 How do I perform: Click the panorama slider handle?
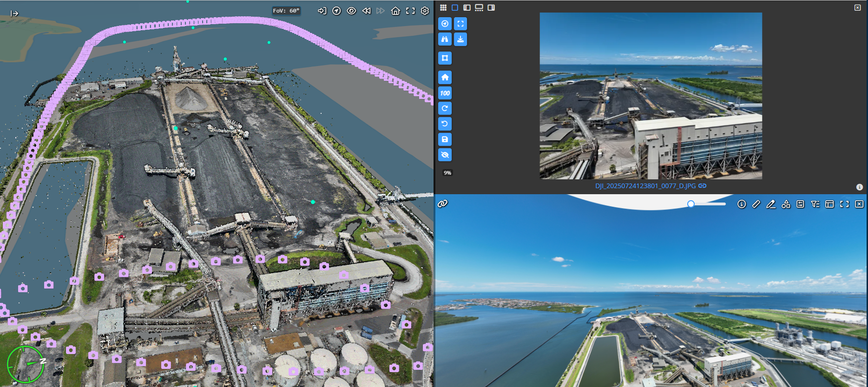tap(691, 204)
